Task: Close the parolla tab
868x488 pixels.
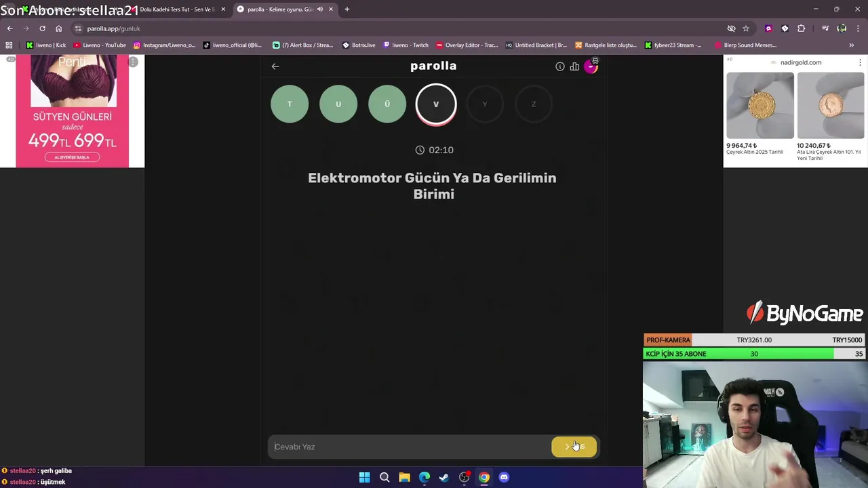Action: point(331,9)
